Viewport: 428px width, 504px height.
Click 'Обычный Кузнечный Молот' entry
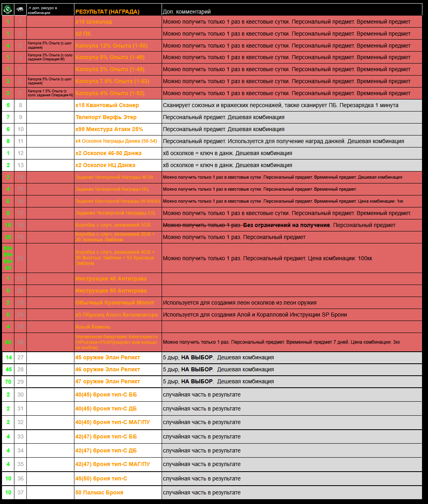[x=115, y=303]
